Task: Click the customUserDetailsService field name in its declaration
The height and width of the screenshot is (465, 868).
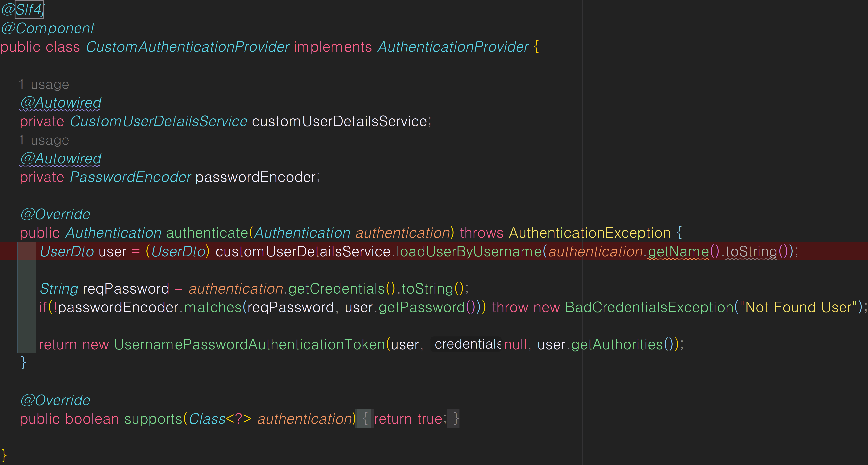Action: (x=340, y=121)
